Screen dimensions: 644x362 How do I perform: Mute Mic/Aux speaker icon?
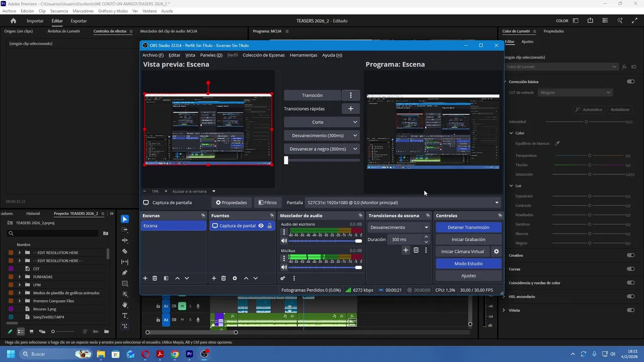click(x=284, y=267)
